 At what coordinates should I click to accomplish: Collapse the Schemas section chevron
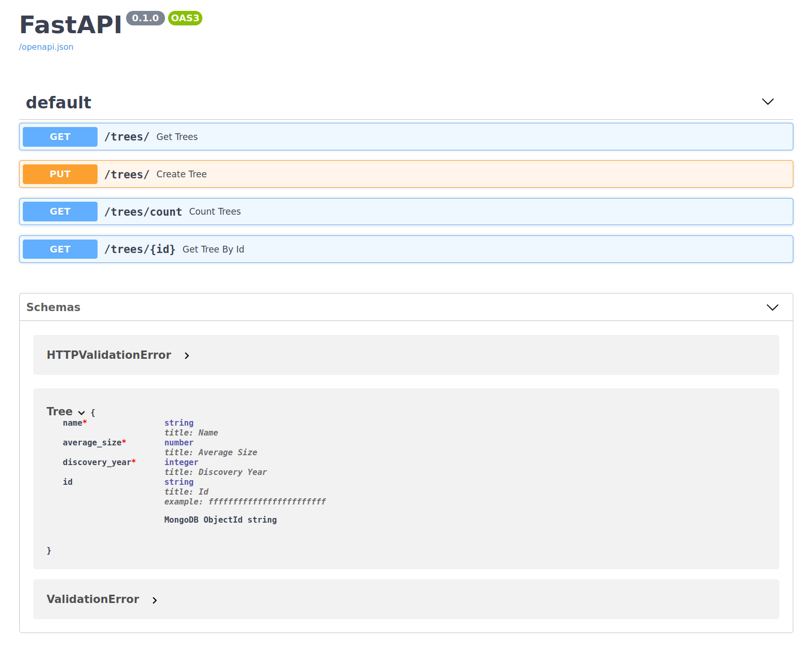772,307
